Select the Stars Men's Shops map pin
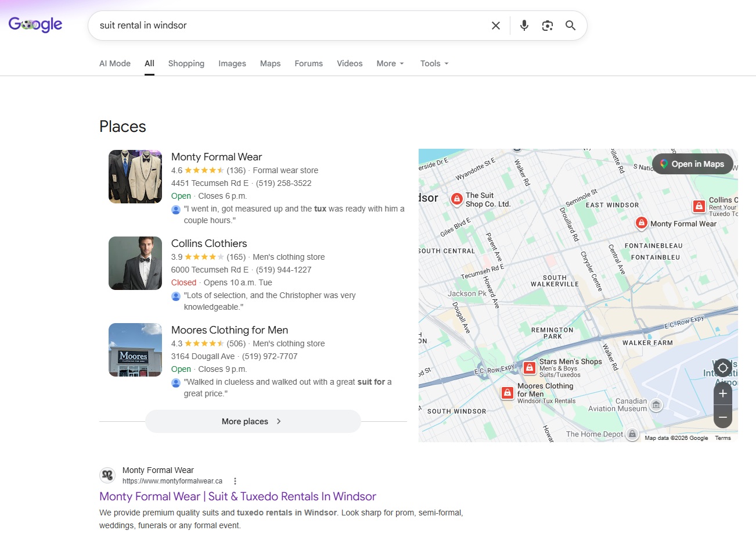This screenshot has width=756, height=541. 530,368
